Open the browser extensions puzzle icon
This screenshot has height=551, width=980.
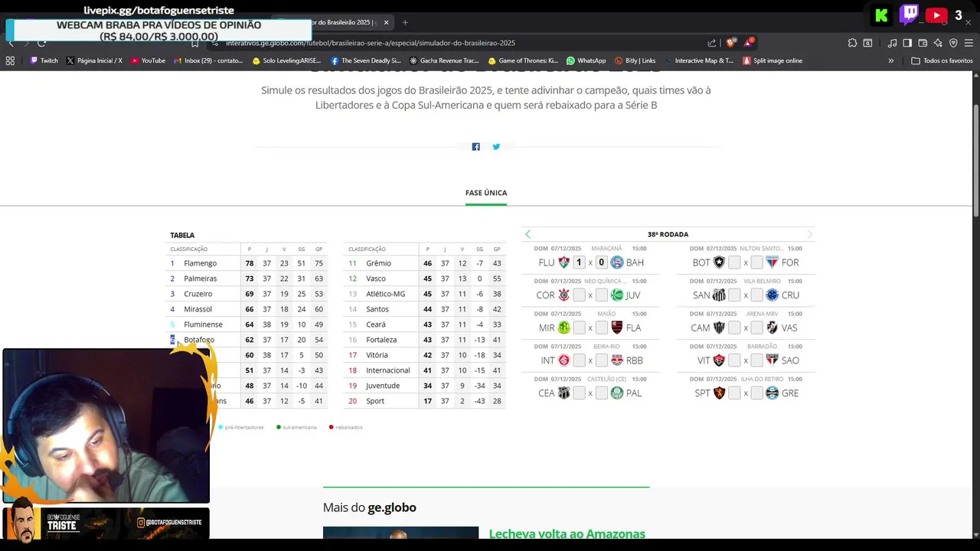click(x=852, y=43)
